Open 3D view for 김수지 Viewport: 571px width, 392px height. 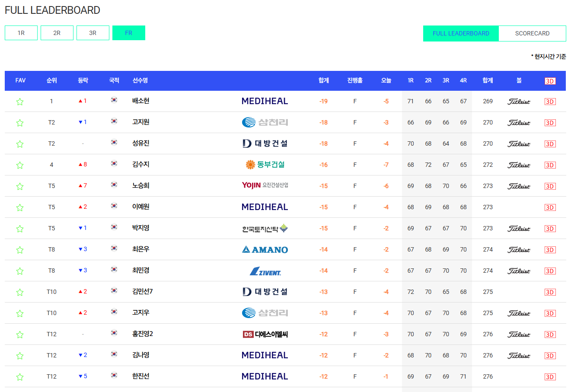coord(550,165)
